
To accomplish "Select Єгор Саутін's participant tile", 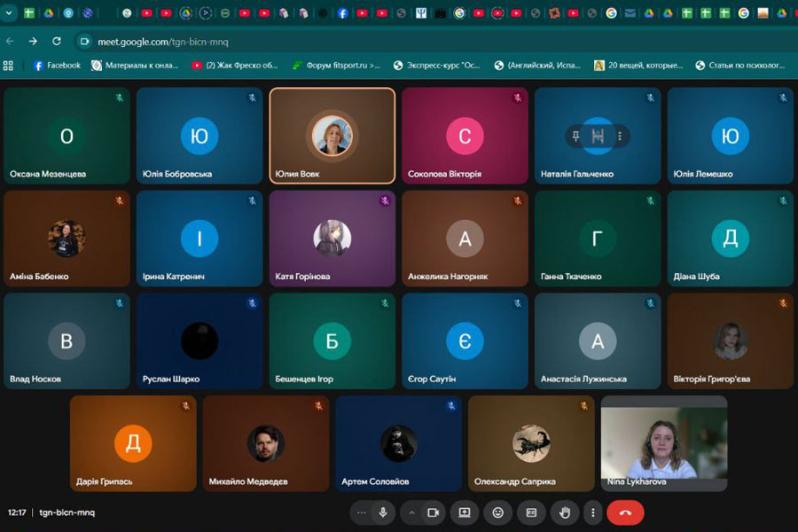I will pyautogui.click(x=465, y=341).
